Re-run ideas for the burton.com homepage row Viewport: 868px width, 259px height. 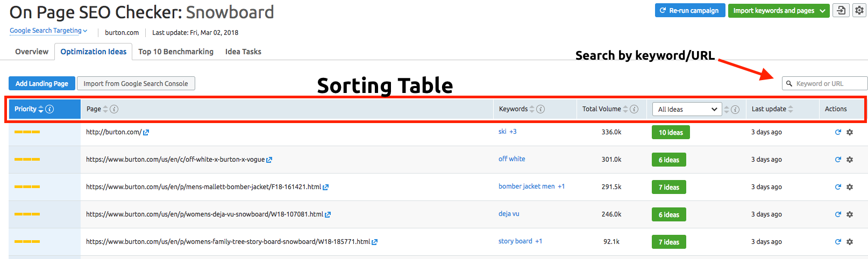[837, 132]
